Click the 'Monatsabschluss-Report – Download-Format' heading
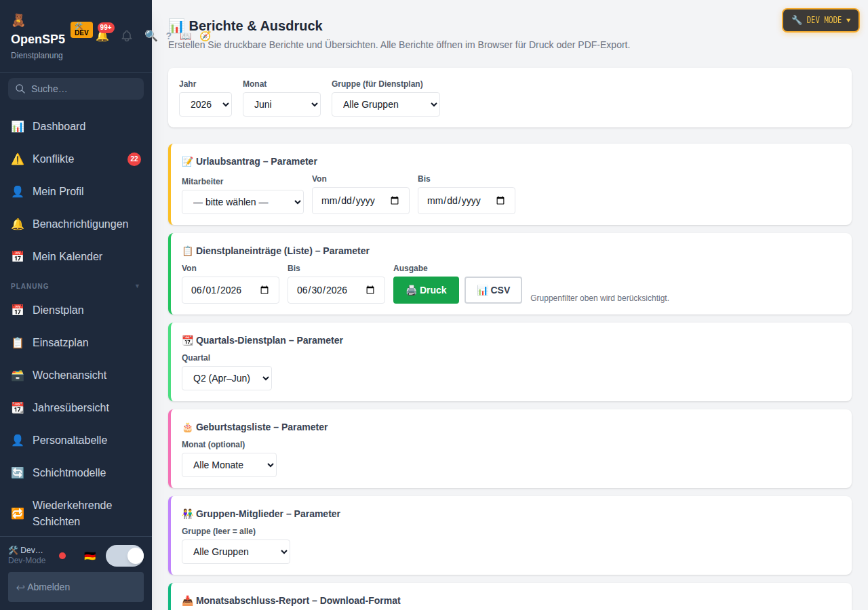Viewport: 868px width, 610px height. click(x=292, y=601)
